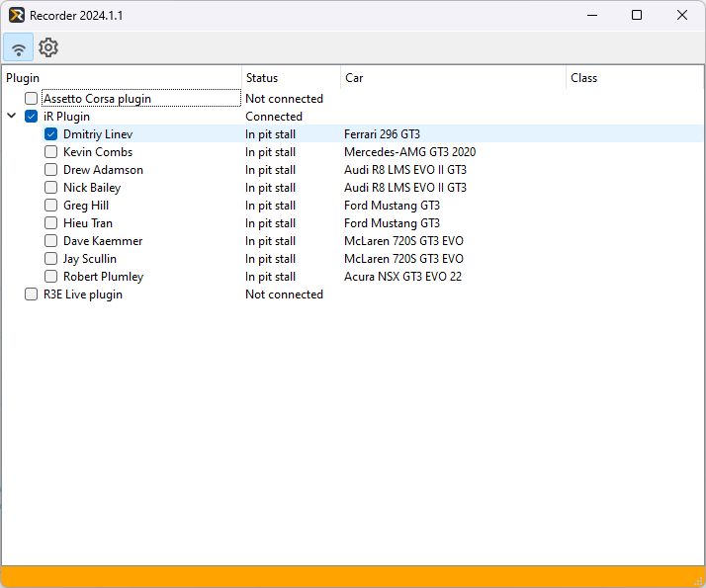706x588 pixels.
Task: Click the Recorder app logo icon
Action: pyautogui.click(x=17, y=15)
